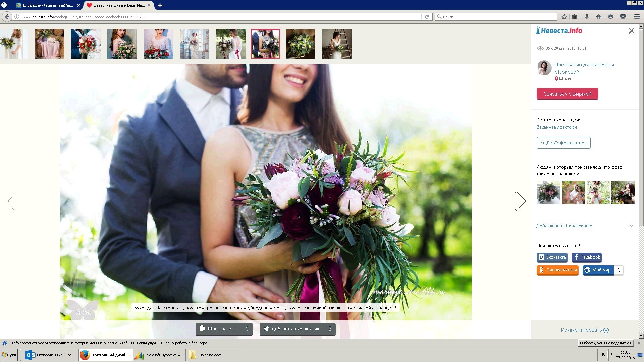The image size is (644, 362).
Task: Switch to the Входящие mail tab
Action: pos(47,5)
